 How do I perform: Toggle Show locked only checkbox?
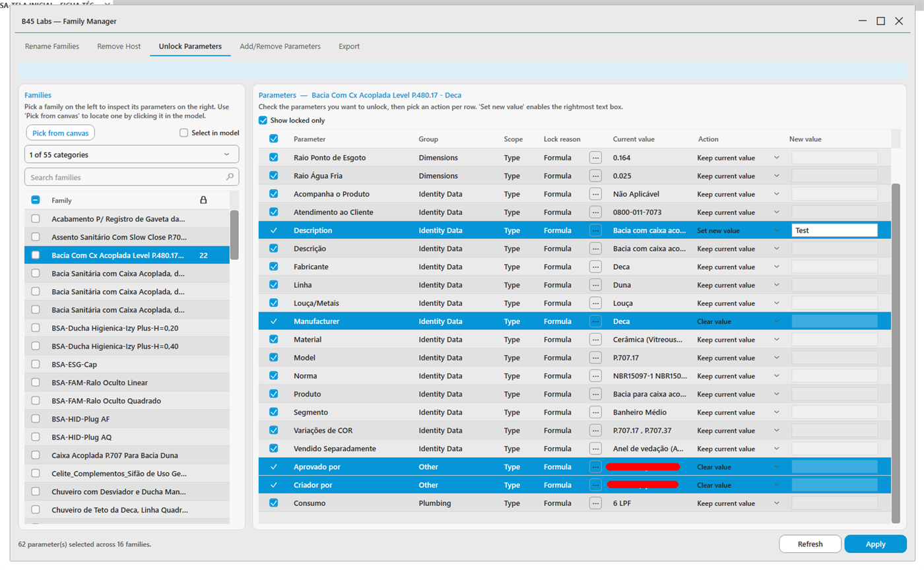[263, 121]
